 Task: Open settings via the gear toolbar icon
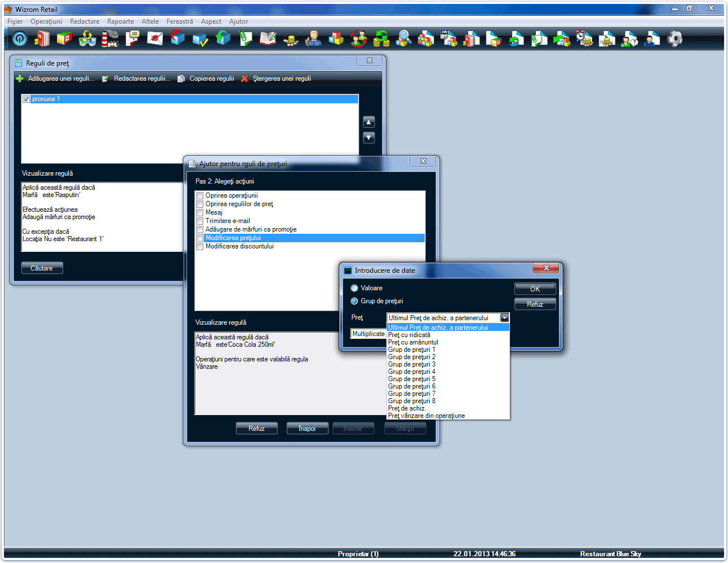(x=674, y=38)
